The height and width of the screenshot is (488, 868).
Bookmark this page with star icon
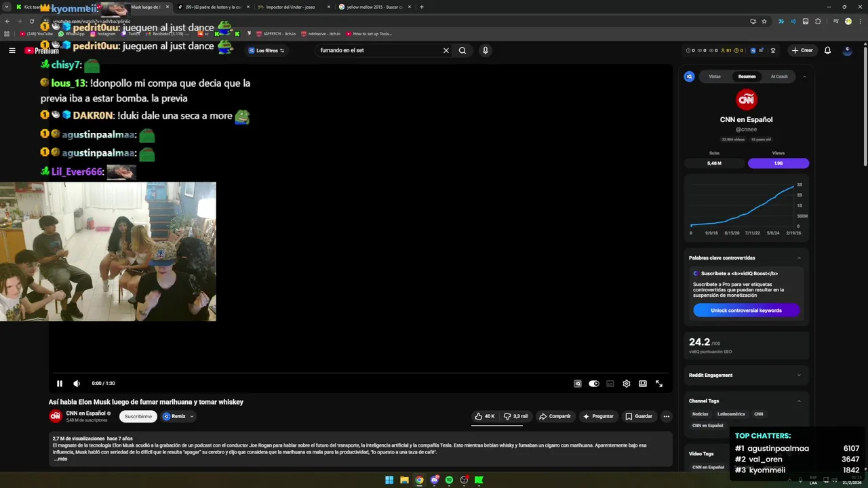tap(764, 21)
